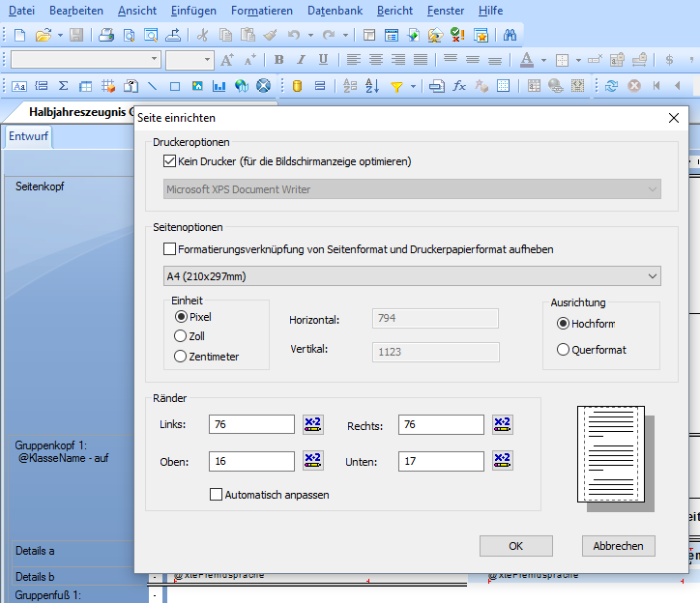700x603 pixels.
Task: Click the Sigma summary icon
Action: 64,86
